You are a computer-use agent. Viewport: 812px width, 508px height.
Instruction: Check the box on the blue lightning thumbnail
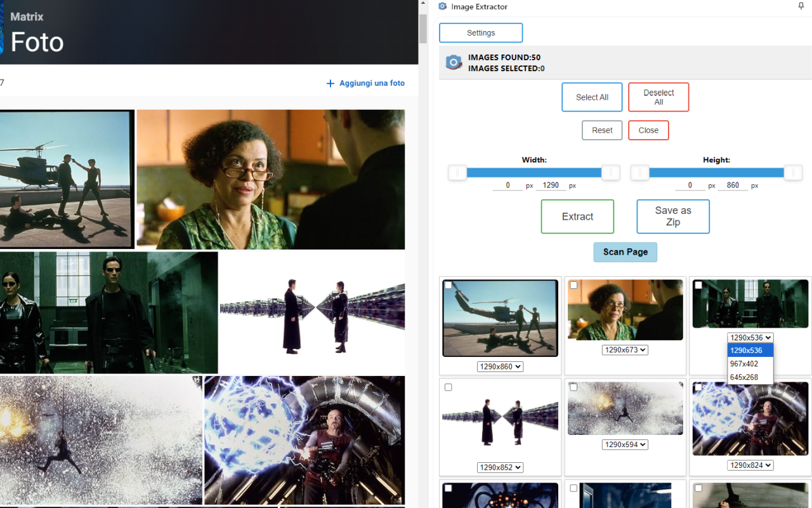coord(698,387)
